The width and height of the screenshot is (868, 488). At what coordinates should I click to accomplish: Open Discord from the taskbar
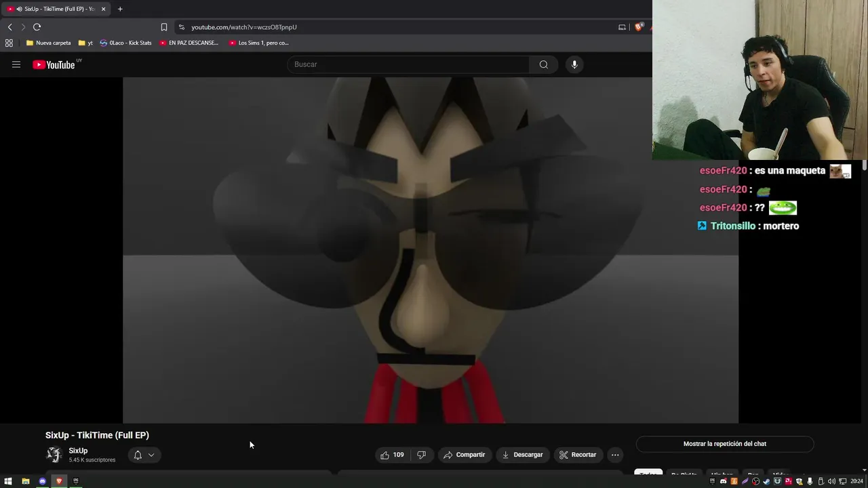[x=43, y=481]
